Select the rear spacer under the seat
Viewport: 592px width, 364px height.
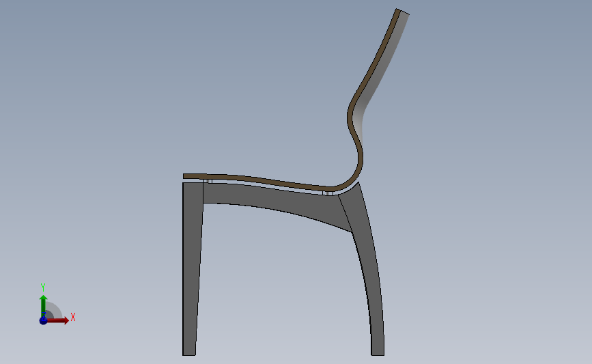click(x=329, y=193)
